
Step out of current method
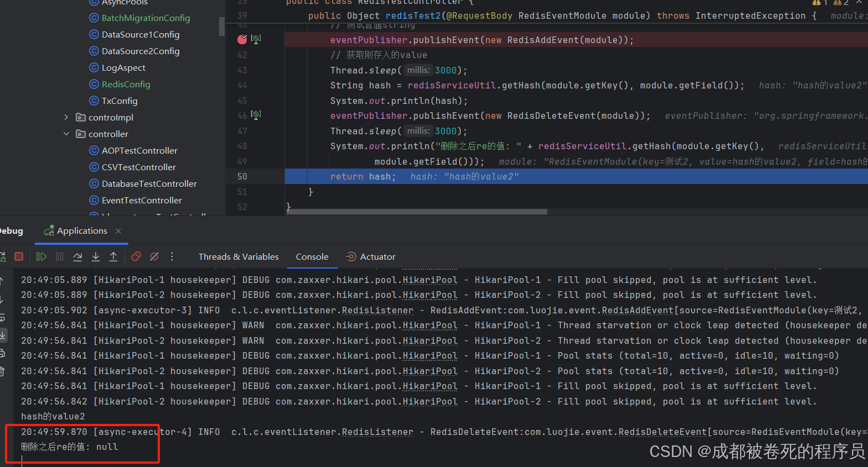coord(113,256)
